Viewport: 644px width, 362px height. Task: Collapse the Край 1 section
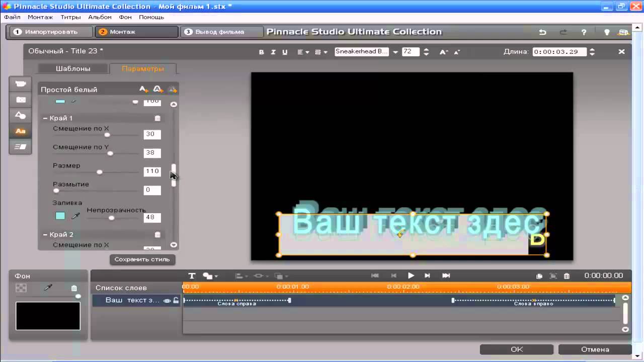45,118
